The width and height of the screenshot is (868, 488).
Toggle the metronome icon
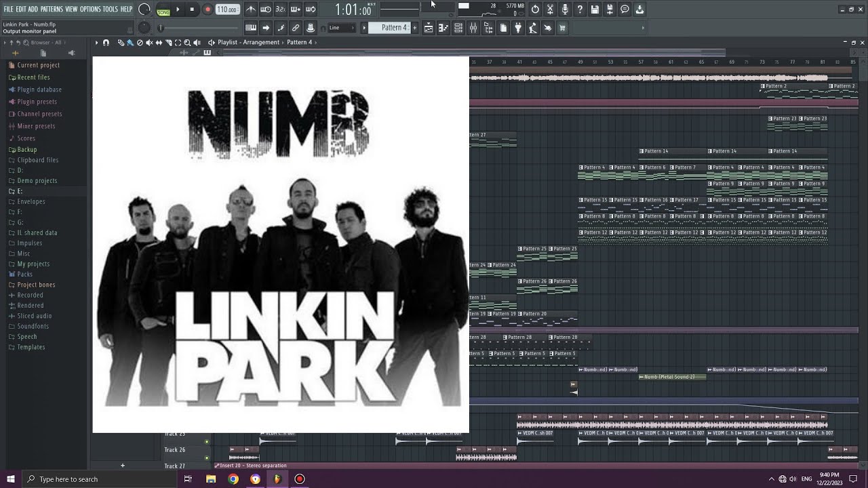[x=251, y=9]
